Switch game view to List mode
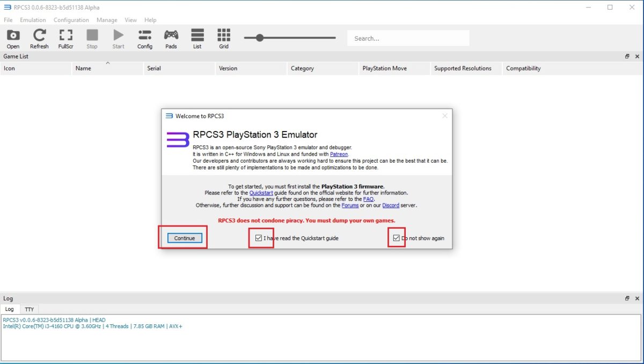 click(x=197, y=38)
